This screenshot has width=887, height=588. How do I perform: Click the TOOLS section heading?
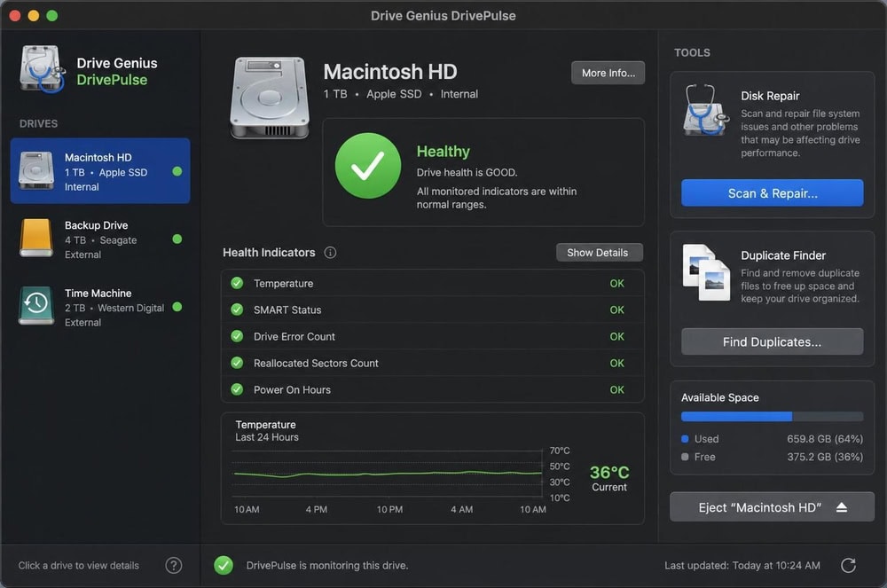pos(692,52)
